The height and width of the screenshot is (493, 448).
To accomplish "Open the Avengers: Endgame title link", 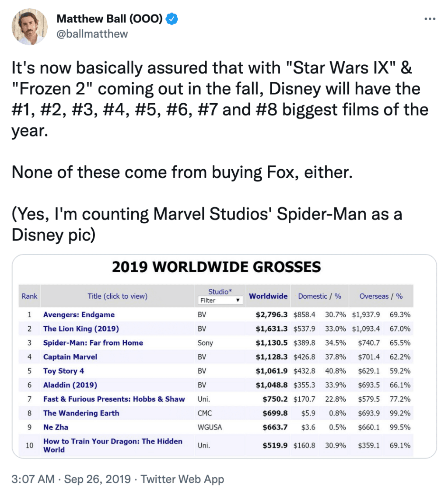I will [79, 315].
